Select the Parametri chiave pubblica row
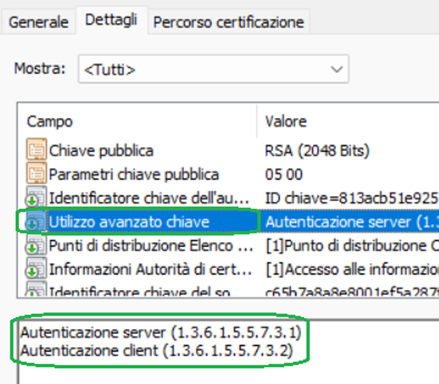 coord(228,174)
